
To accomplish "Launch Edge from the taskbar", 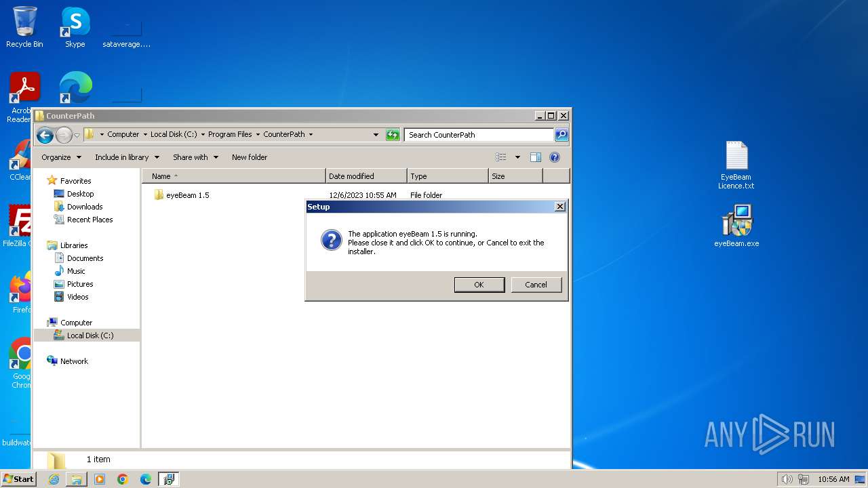I will pyautogui.click(x=146, y=479).
